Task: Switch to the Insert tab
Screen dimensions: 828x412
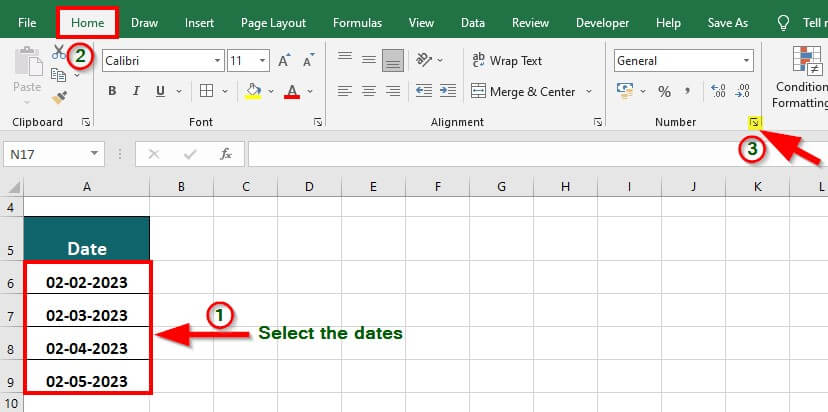Action: (199, 23)
